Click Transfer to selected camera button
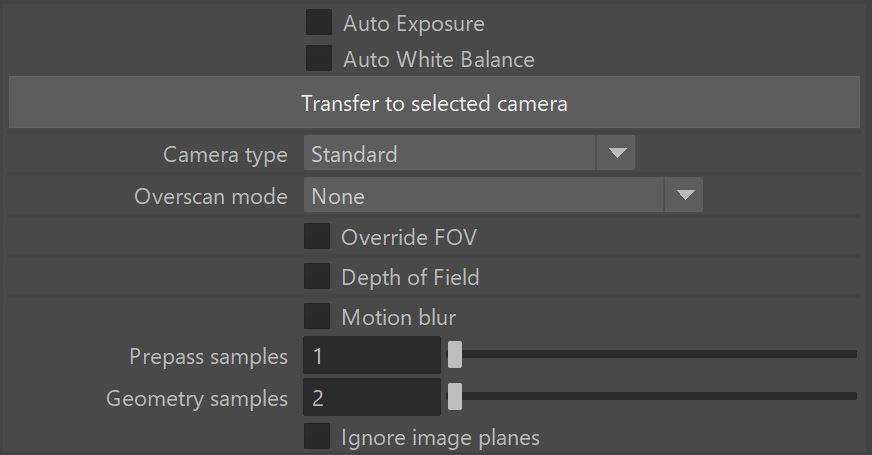Viewport: 872px width, 455px height. point(434,102)
